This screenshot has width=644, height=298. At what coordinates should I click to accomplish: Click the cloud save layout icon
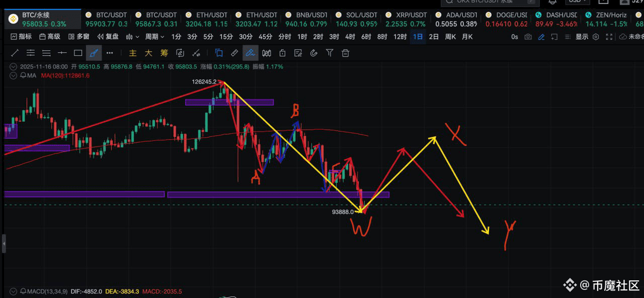coord(623,36)
